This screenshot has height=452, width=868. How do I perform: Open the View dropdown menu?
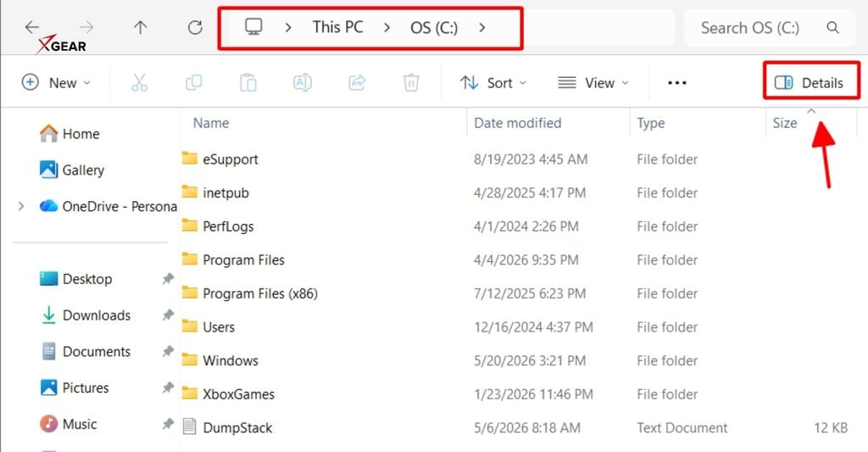[593, 82]
